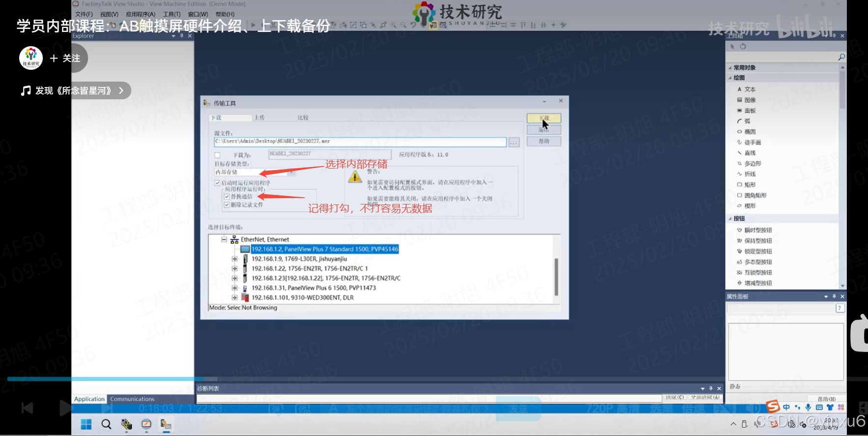Open the 窗口(W) menu
868x436 pixels.
pos(198,14)
